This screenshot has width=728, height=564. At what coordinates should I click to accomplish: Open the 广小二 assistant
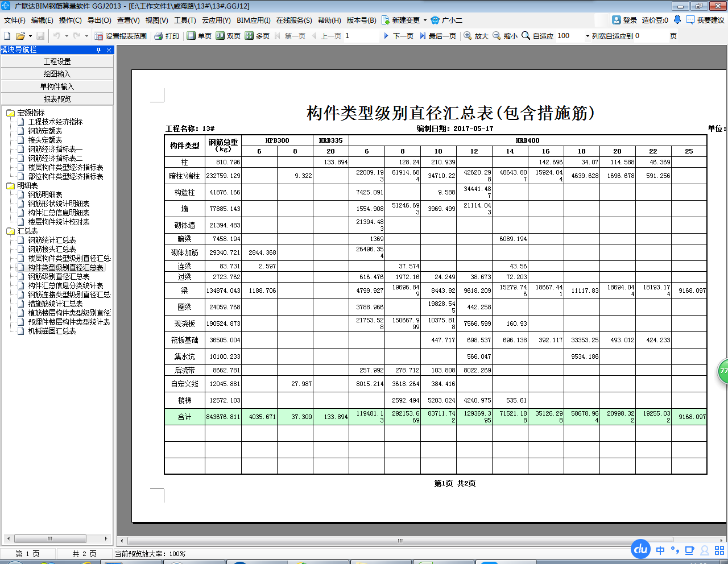[446, 20]
